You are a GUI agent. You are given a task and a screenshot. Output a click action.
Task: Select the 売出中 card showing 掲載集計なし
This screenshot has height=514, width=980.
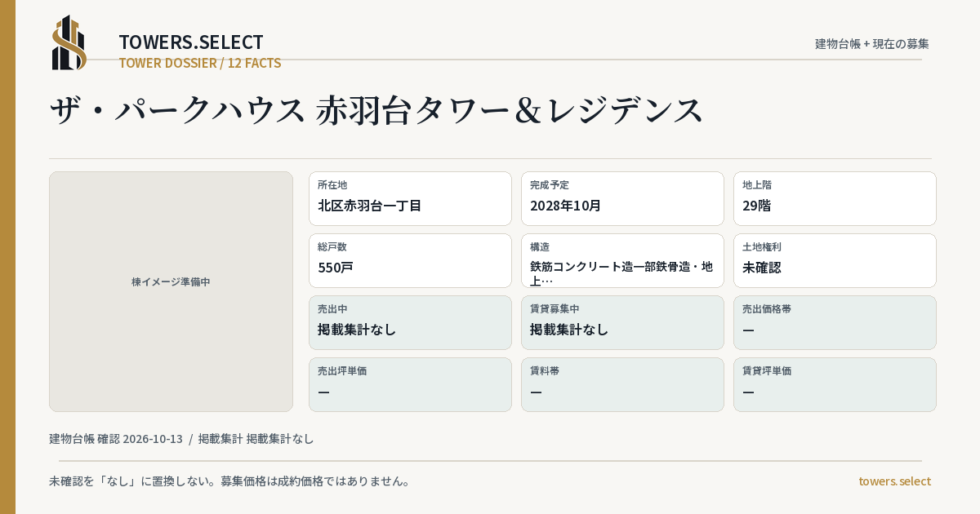(410, 322)
